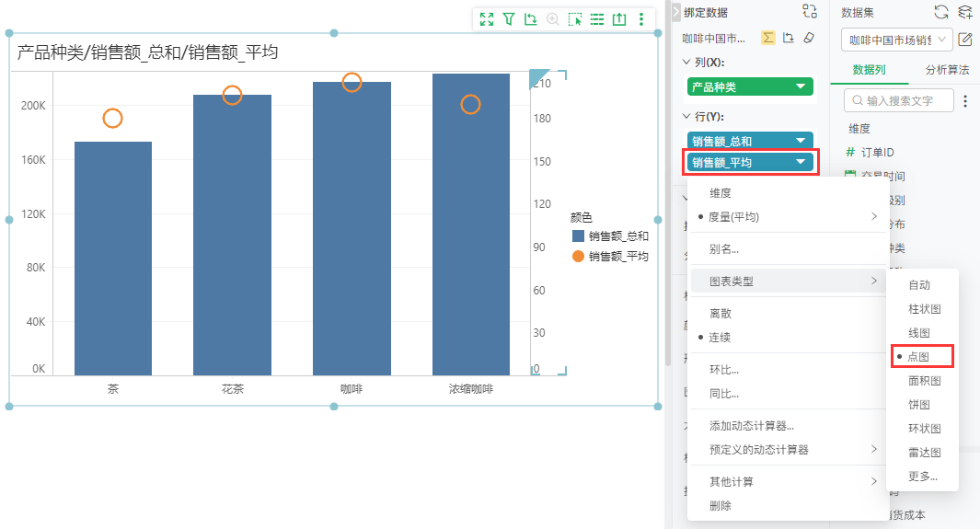
Task: Click the edit dataset pencil icon
Action: [965, 40]
